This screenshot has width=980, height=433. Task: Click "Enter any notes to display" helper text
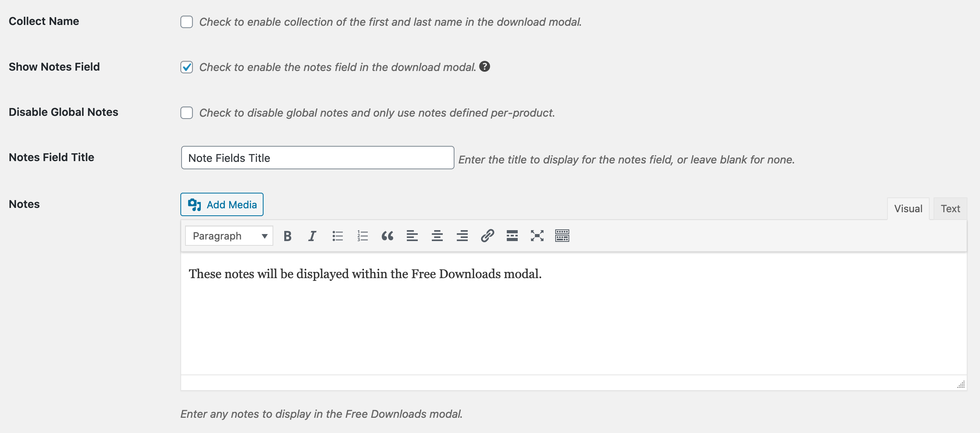coord(321,414)
